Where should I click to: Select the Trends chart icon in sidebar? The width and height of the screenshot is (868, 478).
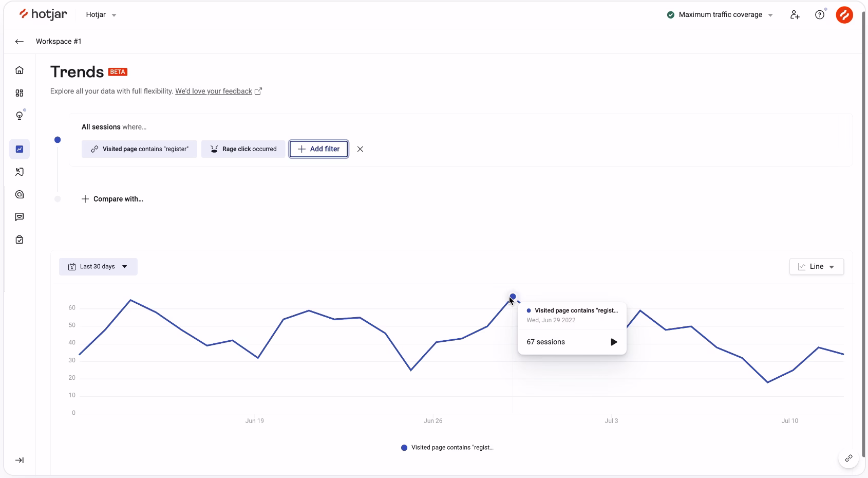click(20, 149)
